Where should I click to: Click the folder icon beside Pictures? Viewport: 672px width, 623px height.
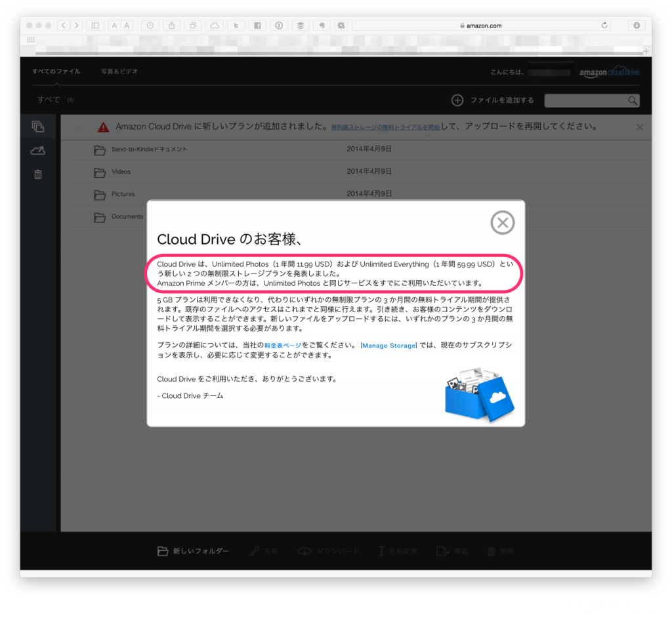[x=100, y=195]
